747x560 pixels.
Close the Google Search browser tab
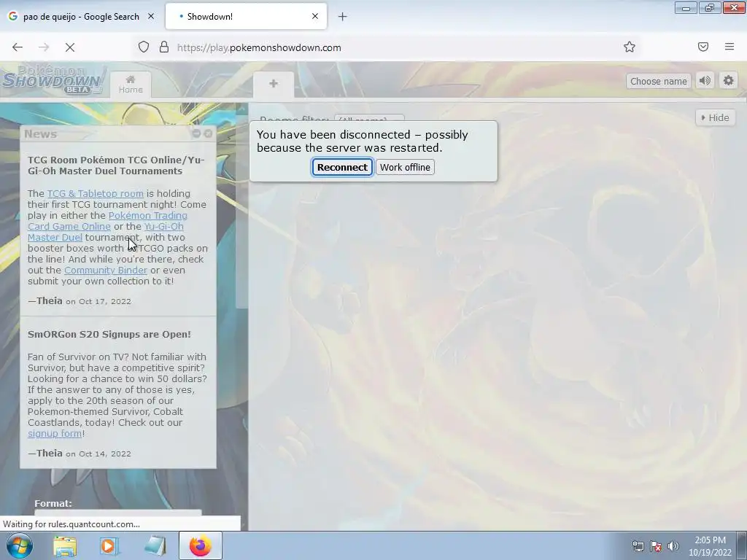[150, 16]
